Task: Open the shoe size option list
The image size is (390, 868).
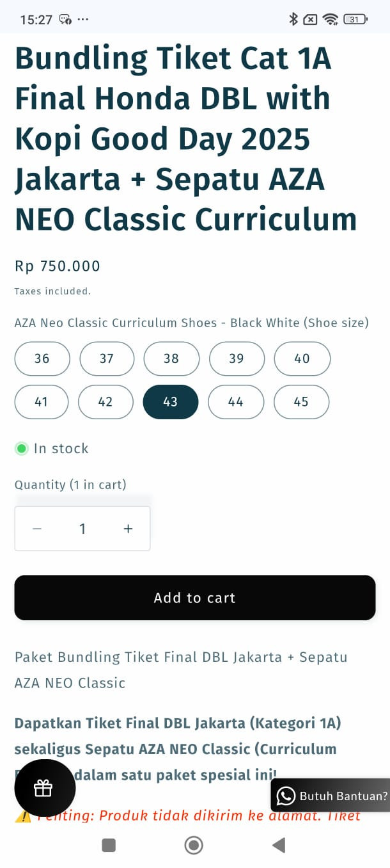Action: click(x=192, y=323)
